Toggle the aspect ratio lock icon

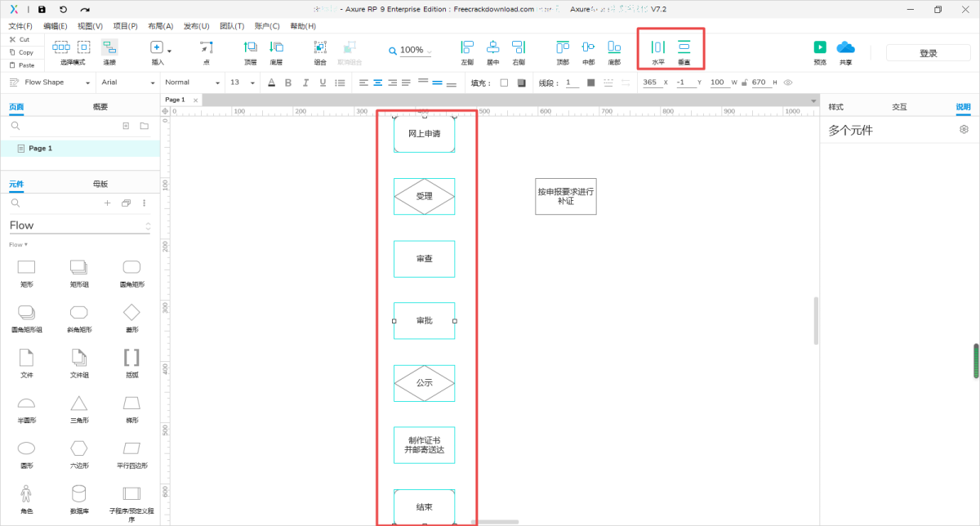[x=745, y=82]
